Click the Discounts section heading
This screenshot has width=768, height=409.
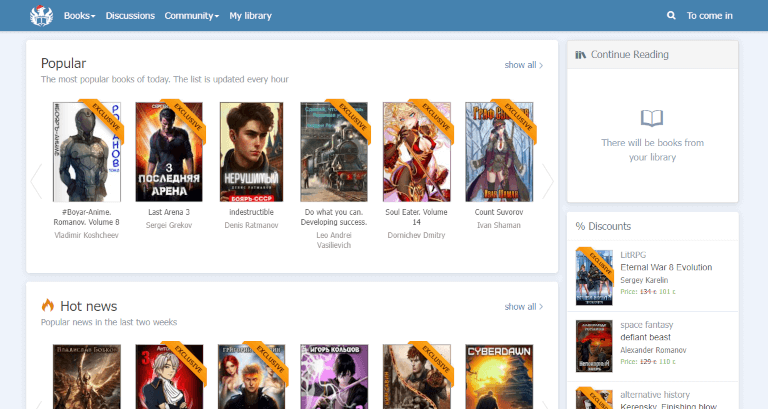point(603,226)
